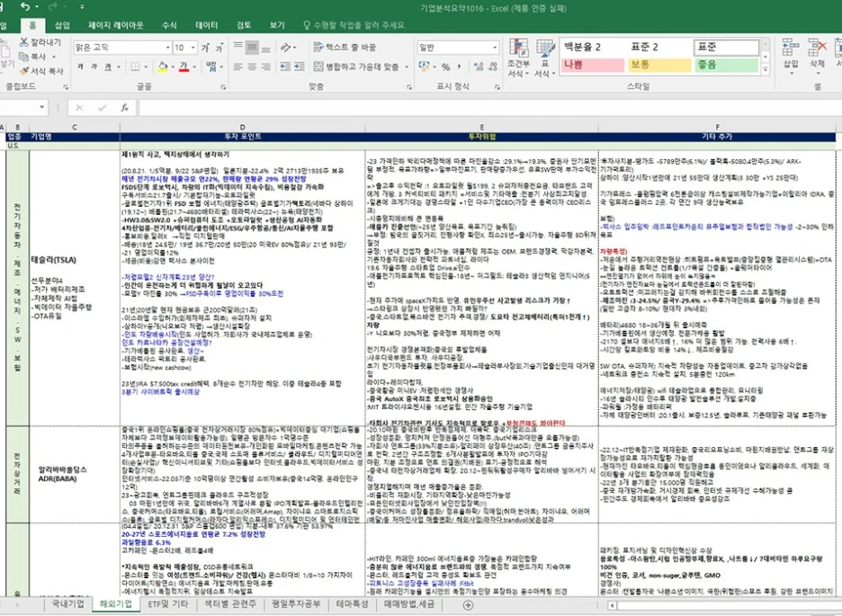Apply comma style number format

(460, 67)
